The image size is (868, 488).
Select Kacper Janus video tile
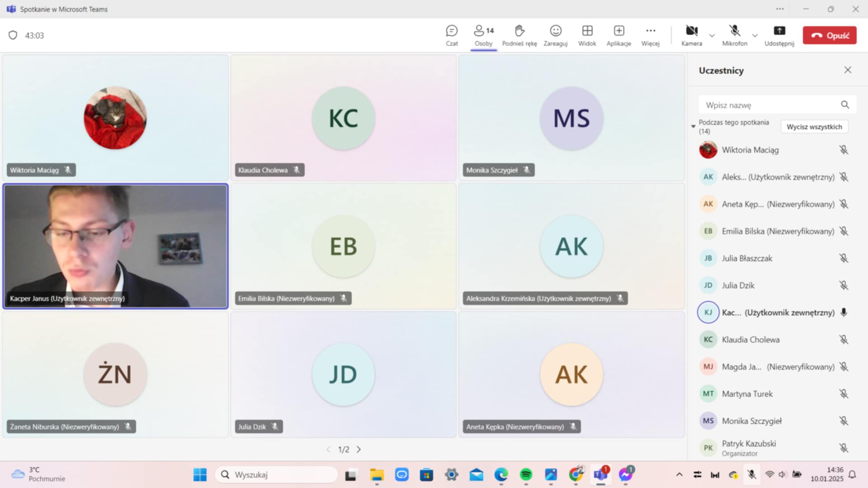[x=115, y=246]
